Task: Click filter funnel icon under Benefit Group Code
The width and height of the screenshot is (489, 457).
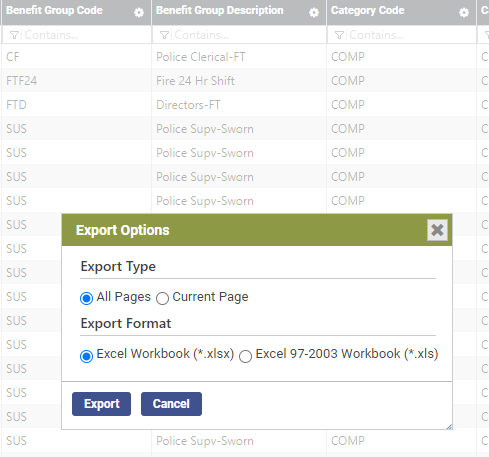Action: click(14, 35)
